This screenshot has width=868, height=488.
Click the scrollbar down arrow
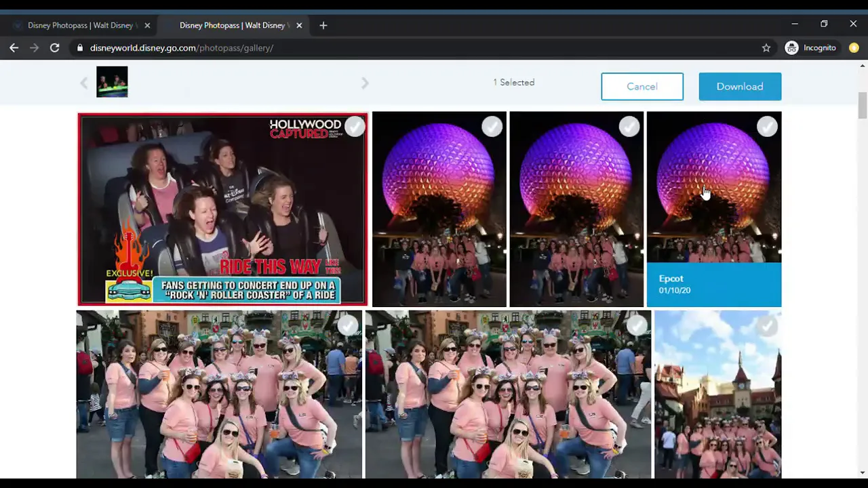(x=863, y=472)
